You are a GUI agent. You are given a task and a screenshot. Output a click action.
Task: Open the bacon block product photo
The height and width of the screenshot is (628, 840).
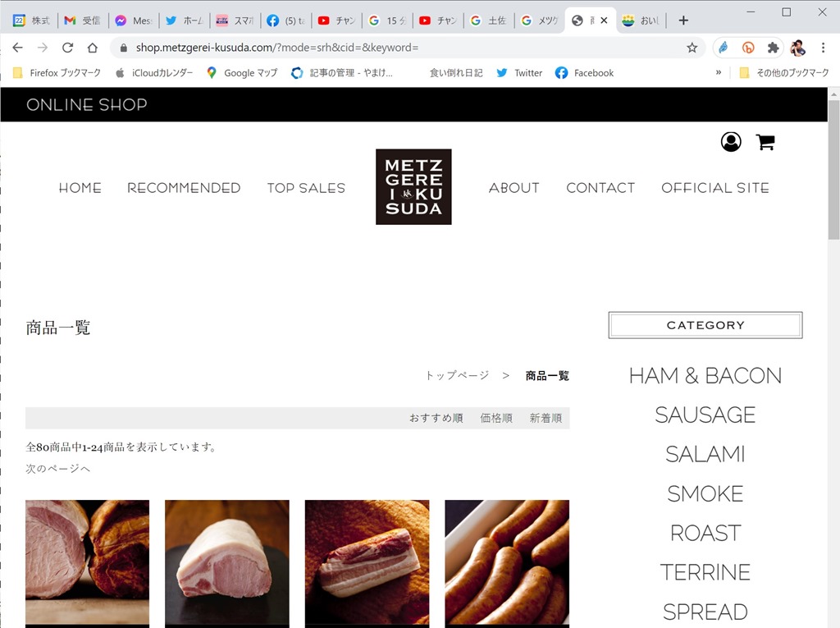(x=367, y=564)
